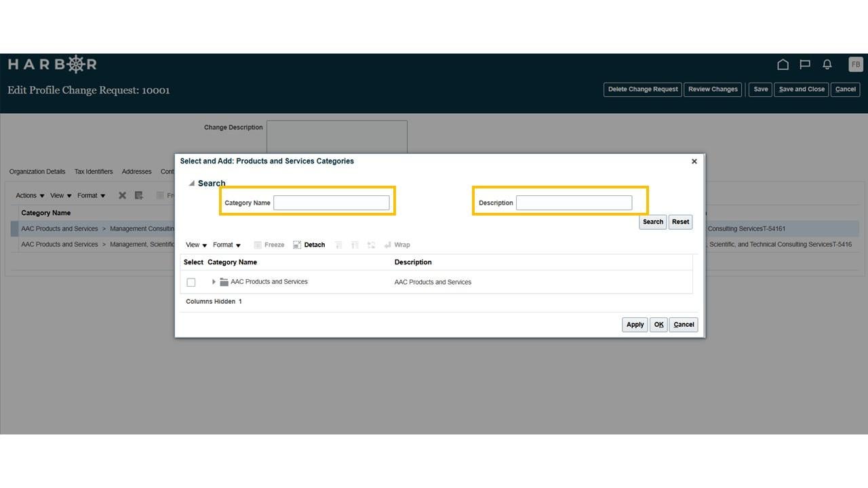Expand the AAC Products and Services tree node
868x488 pixels.
(214, 282)
